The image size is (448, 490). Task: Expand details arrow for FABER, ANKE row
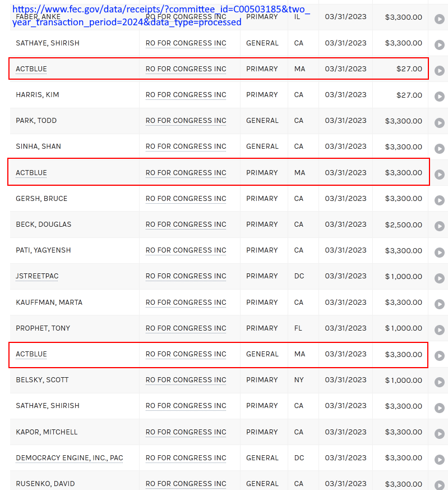pyautogui.click(x=439, y=19)
